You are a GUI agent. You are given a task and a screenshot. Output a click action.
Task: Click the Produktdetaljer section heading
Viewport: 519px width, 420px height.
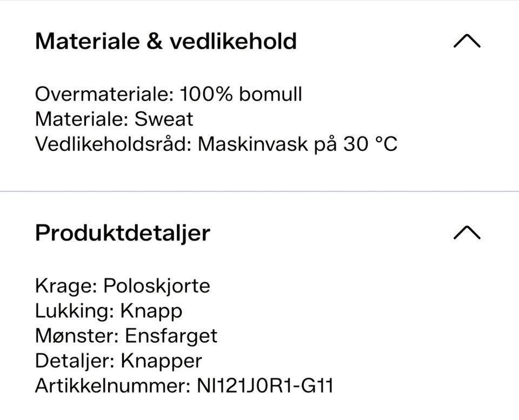123,233
